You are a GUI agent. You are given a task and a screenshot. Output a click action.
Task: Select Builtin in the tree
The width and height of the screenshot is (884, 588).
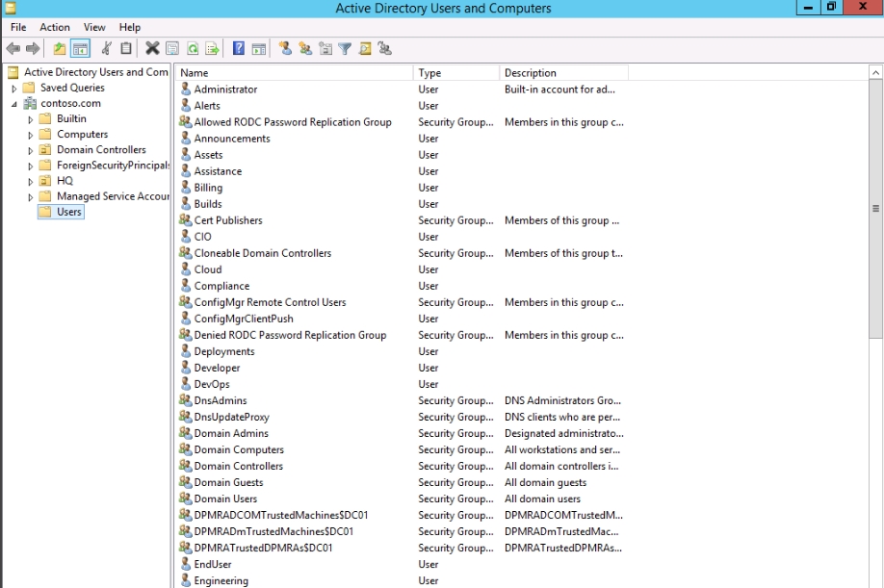coord(71,118)
